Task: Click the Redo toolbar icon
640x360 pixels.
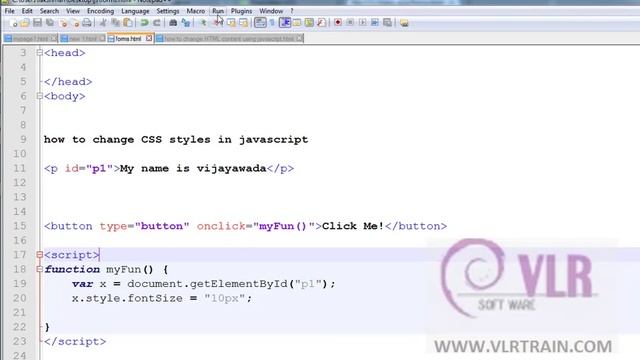Action: (156, 23)
